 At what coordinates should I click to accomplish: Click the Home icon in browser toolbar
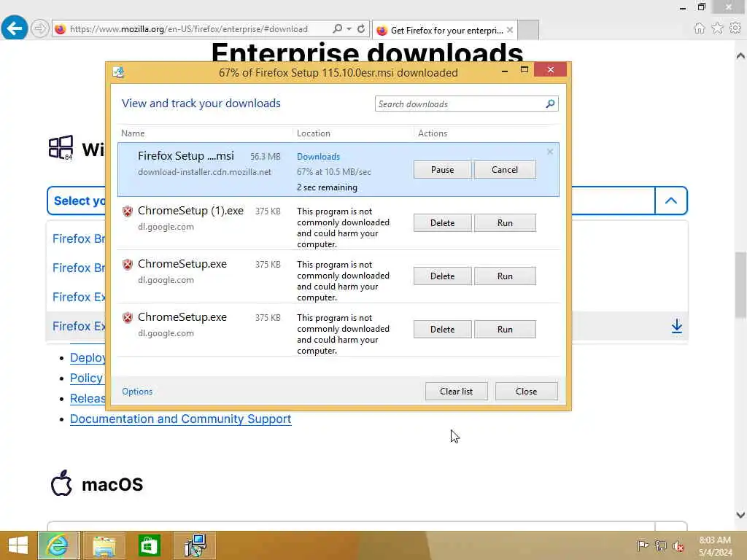click(699, 28)
